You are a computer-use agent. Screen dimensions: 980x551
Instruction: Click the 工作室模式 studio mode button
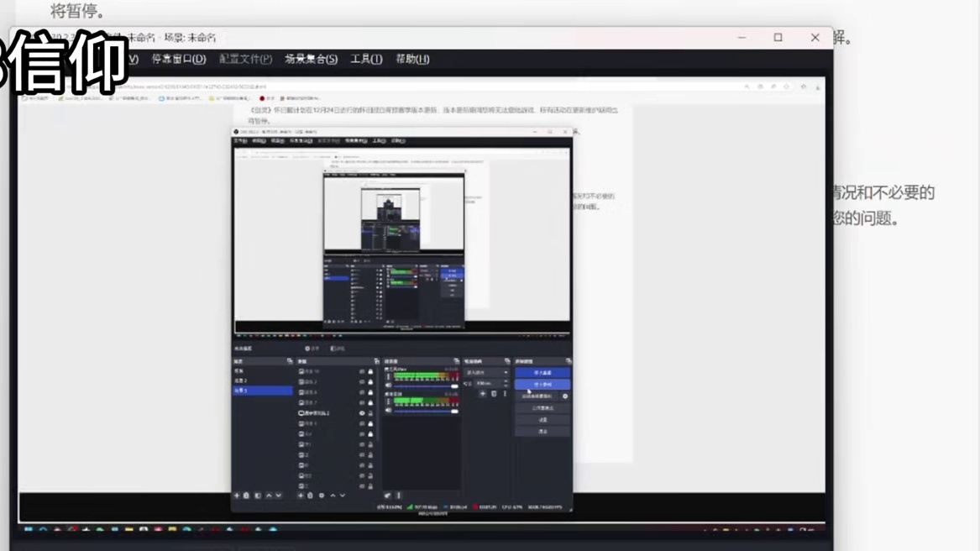(542, 408)
